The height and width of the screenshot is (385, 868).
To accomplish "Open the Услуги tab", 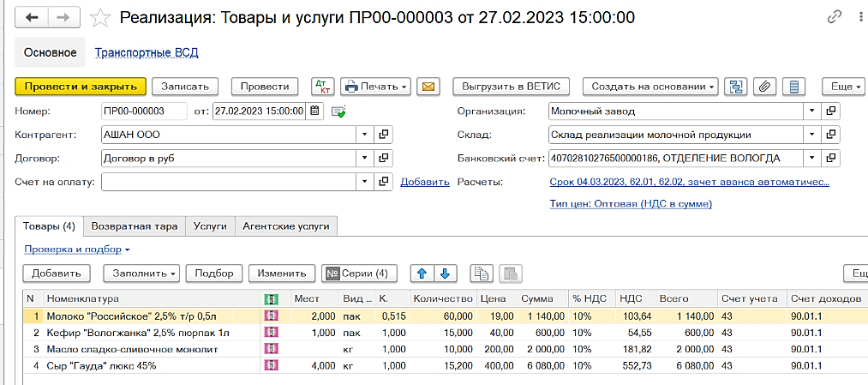I will point(210,226).
